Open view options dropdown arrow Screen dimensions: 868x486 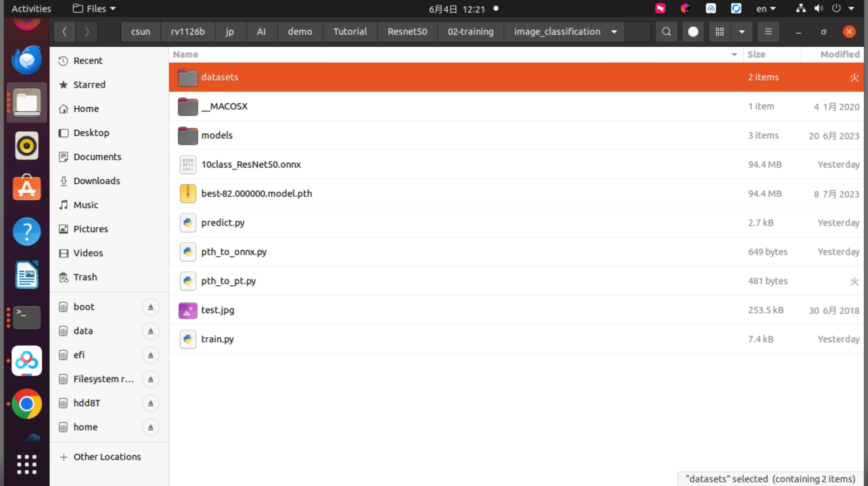tap(741, 32)
